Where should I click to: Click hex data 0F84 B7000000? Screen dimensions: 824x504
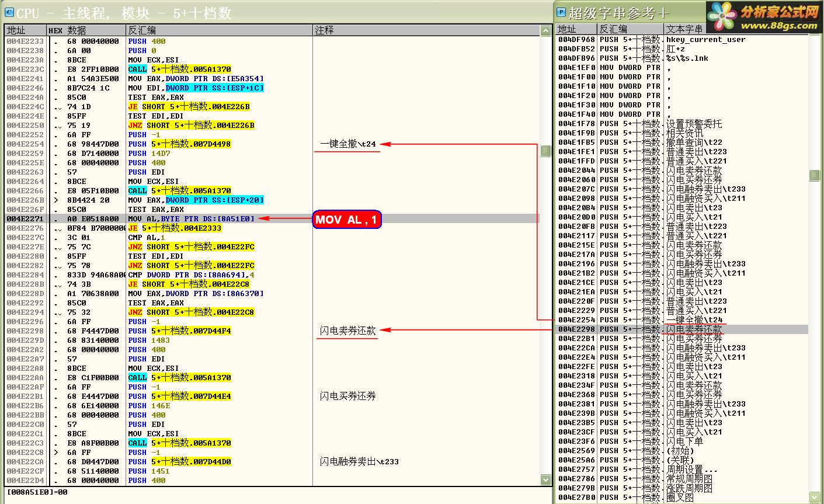(x=96, y=228)
